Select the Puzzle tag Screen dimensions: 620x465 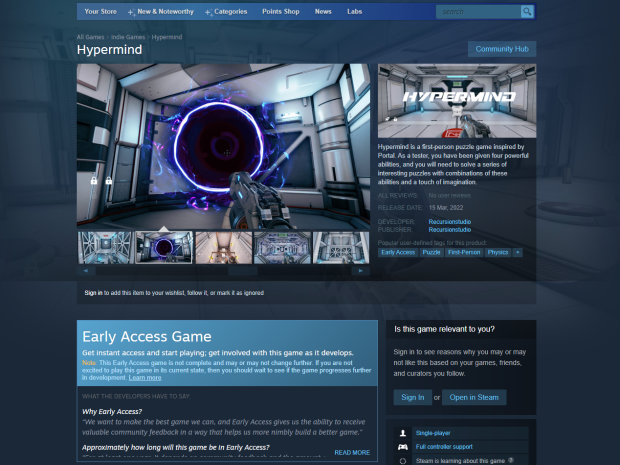[431, 252]
